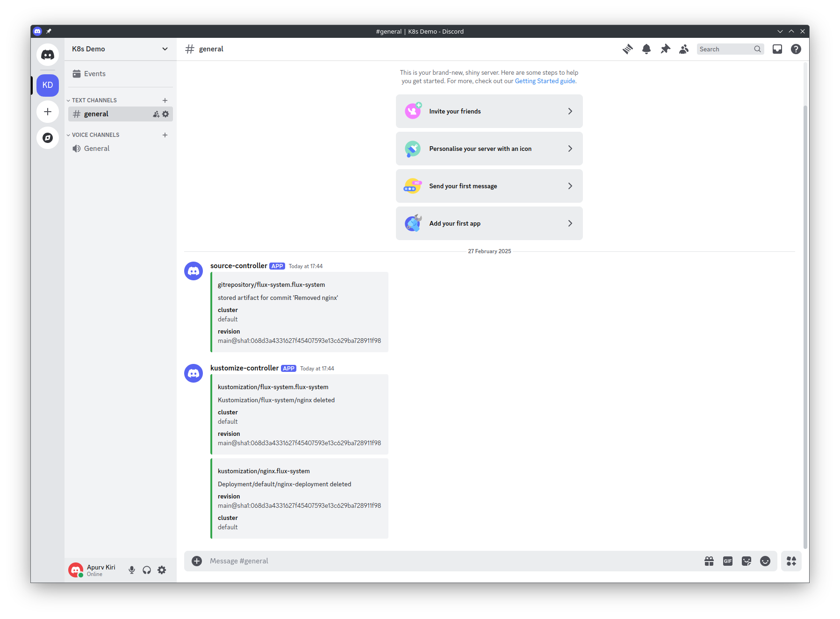Open notification settings bell icon
This screenshot has height=619, width=840.
646,49
